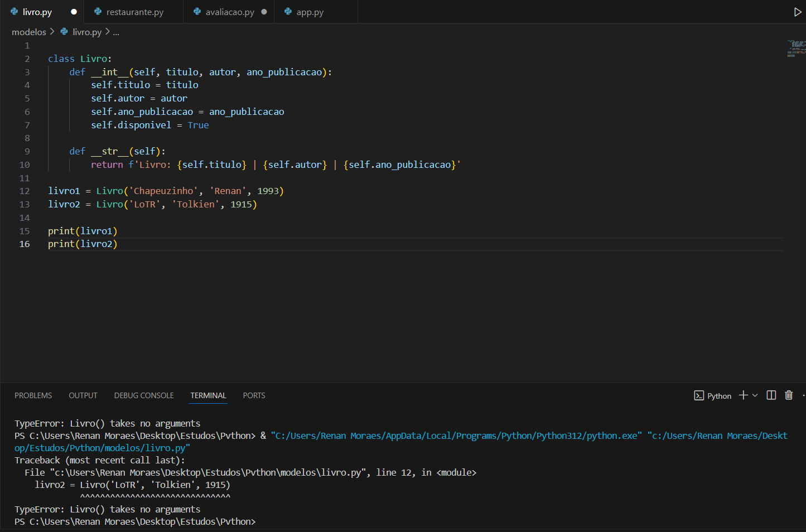This screenshot has width=806, height=532.
Task: Open the app.py editor tab
Action: (316, 12)
